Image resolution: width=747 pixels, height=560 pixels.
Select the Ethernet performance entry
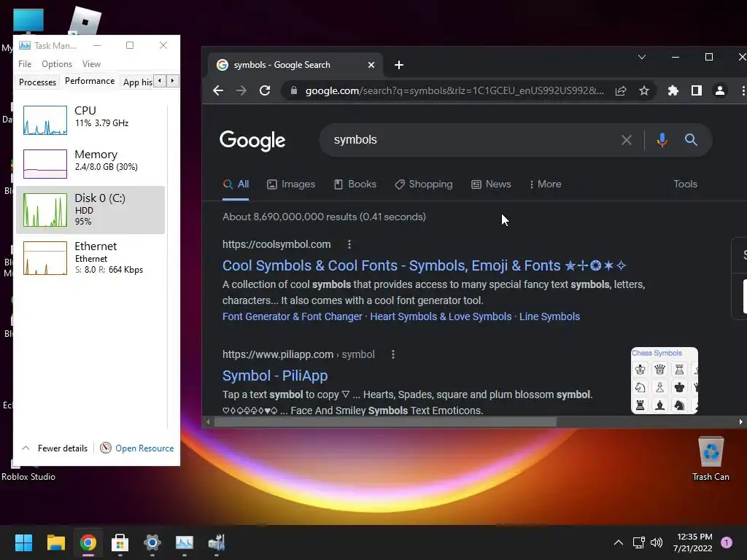pos(90,257)
